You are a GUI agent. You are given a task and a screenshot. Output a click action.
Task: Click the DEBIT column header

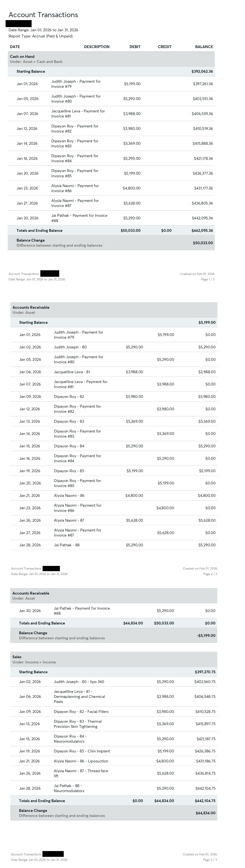coord(135,47)
